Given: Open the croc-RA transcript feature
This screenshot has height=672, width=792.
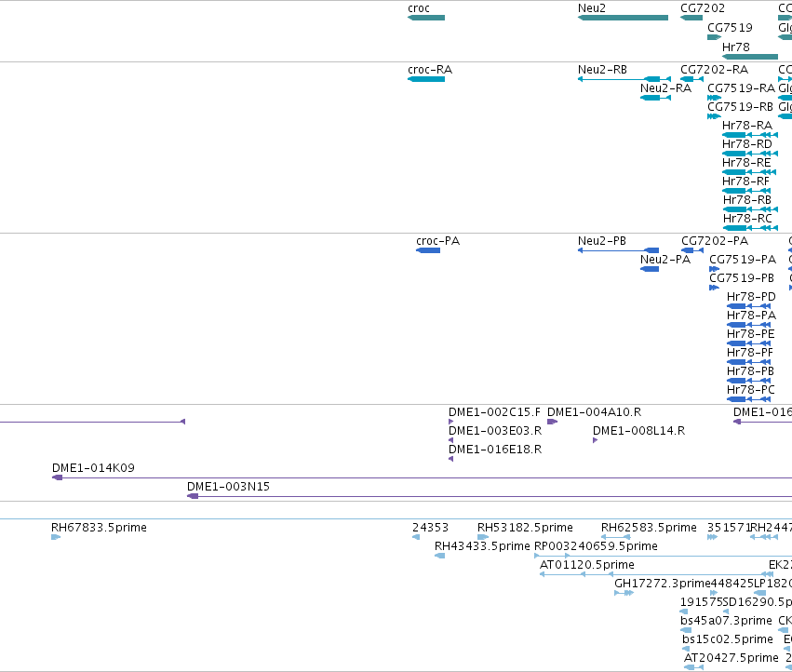Looking at the screenshot, I should point(426,79).
